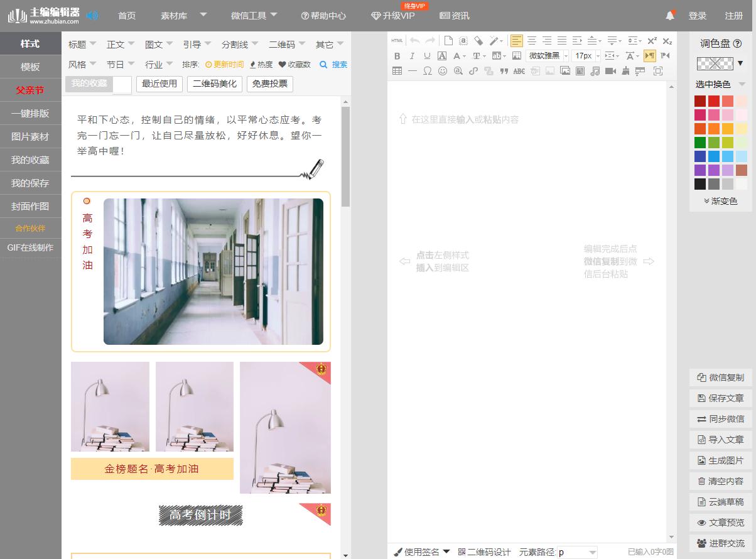Select the Eraser format tool
The height and width of the screenshot is (559, 756).
click(479, 40)
